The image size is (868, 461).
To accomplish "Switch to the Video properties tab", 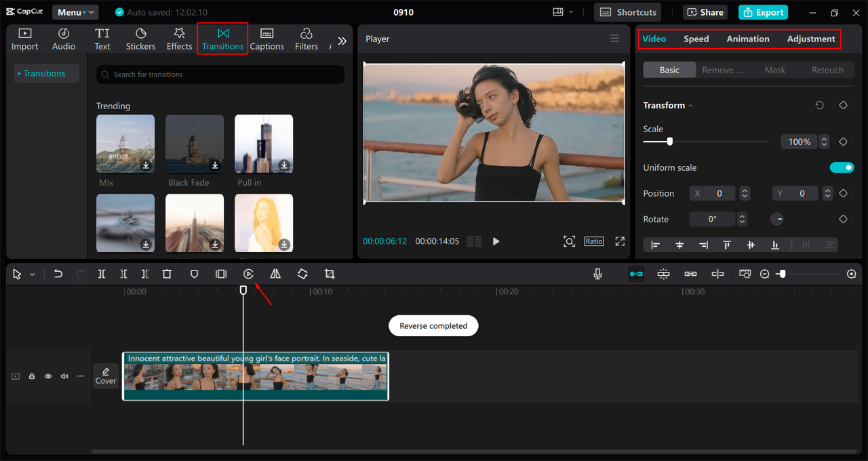I will (654, 39).
